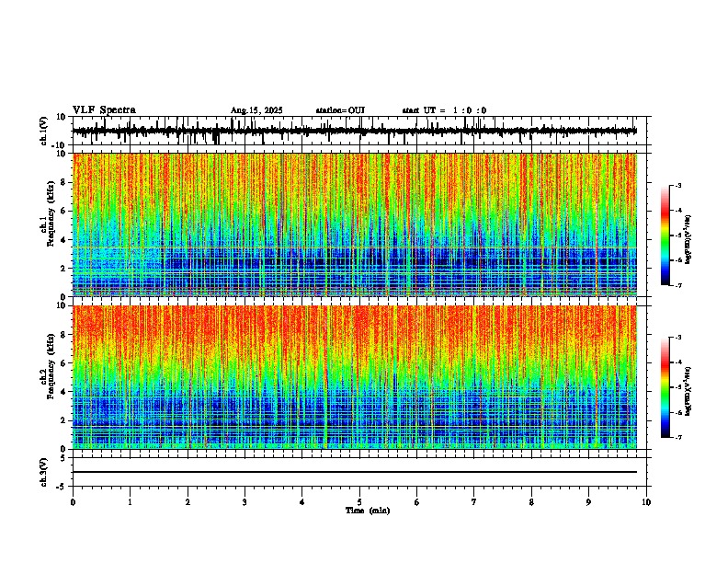Click the -7 value below ch.2 color bar

[x=678, y=438]
